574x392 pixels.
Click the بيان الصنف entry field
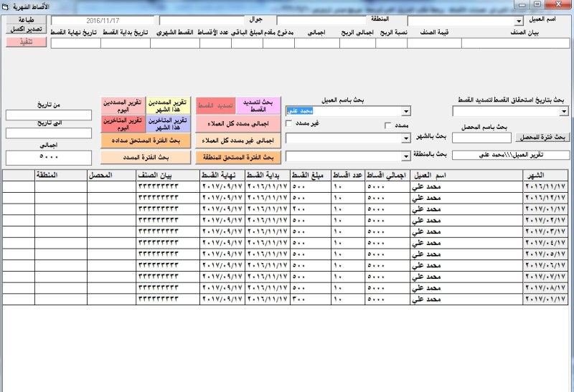(x=515, y=43)
